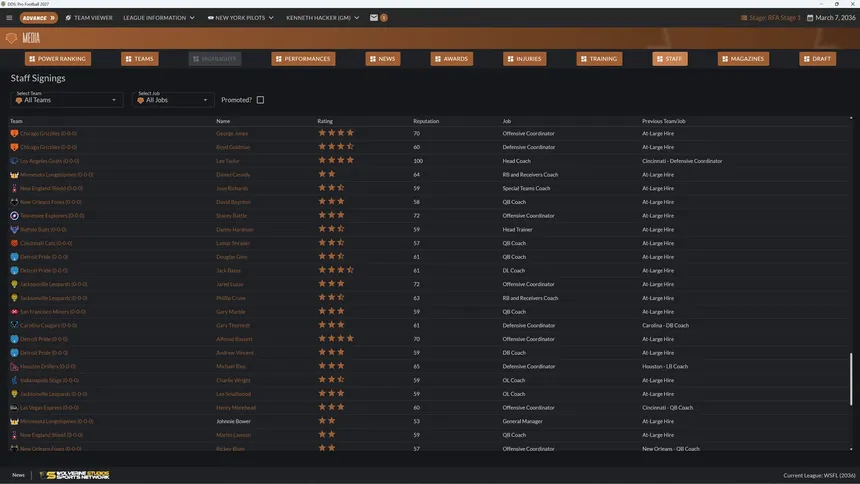This screenshot has height=484, width=860.
Task: Sort by the Reputation column header
Action: point(426,121)
